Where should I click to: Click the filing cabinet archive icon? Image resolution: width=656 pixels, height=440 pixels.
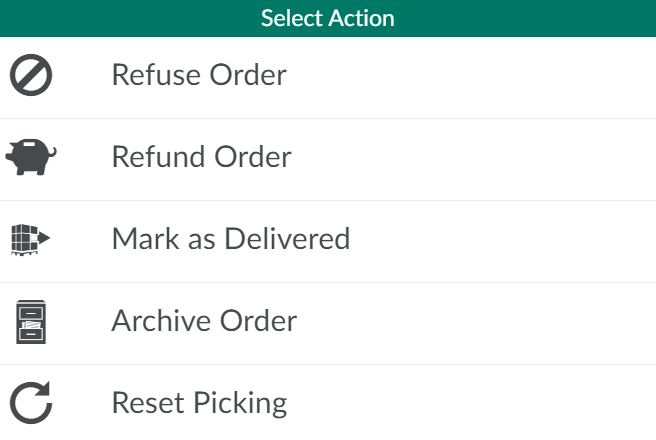point(31,322)
